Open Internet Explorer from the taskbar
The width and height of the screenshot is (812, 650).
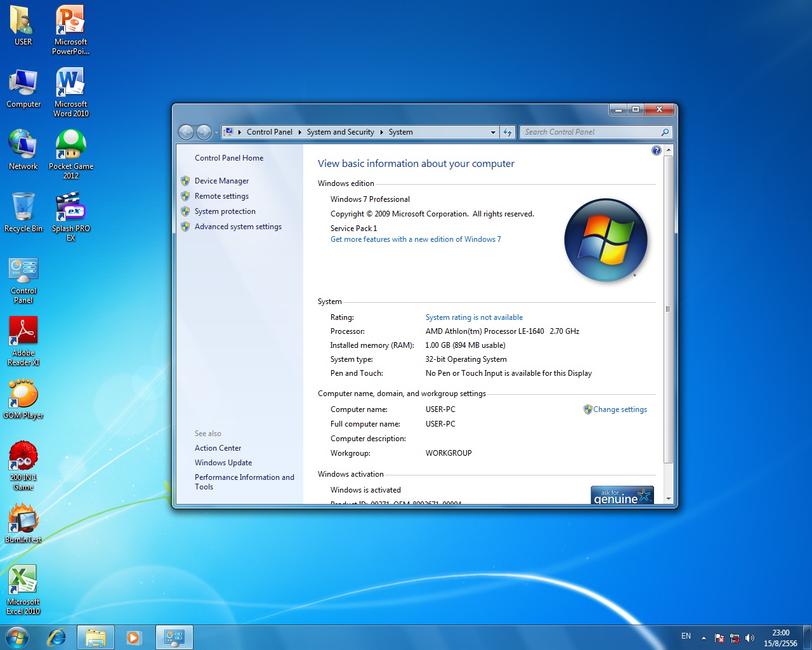56,637
